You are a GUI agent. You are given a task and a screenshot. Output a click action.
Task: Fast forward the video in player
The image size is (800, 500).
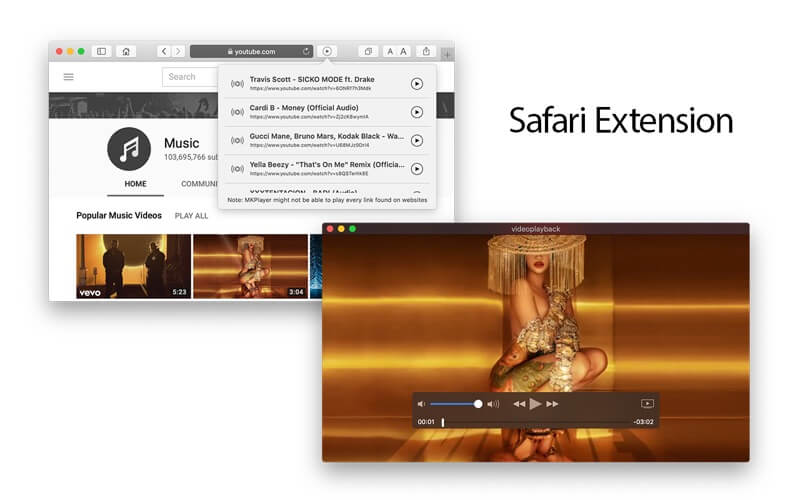point(552,404)
